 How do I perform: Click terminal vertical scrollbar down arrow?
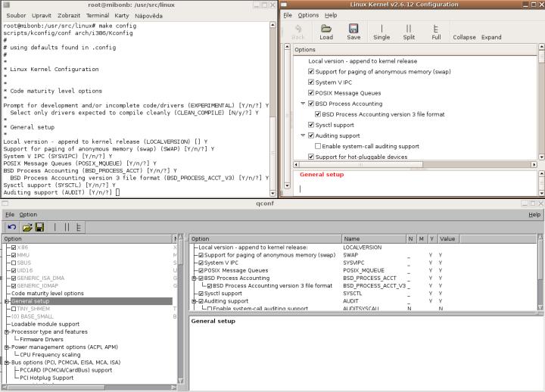(272, 193)
